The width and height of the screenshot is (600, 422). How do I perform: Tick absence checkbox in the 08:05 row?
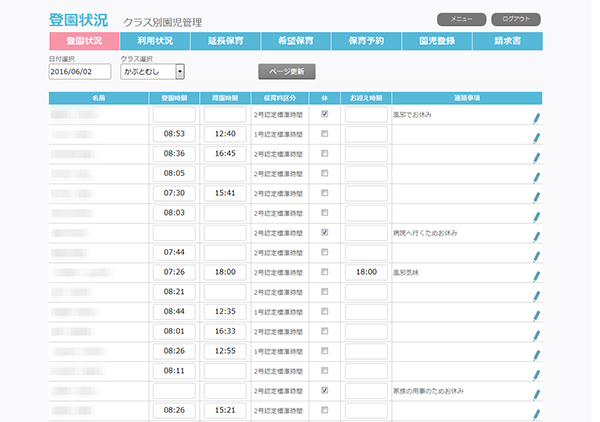(324, 173)
